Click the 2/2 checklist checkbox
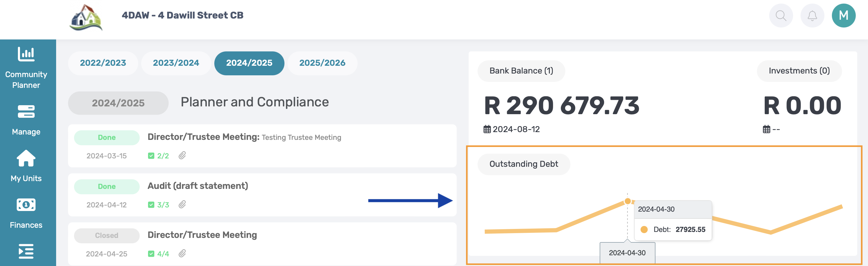The image size is (868, 266). 151,156
